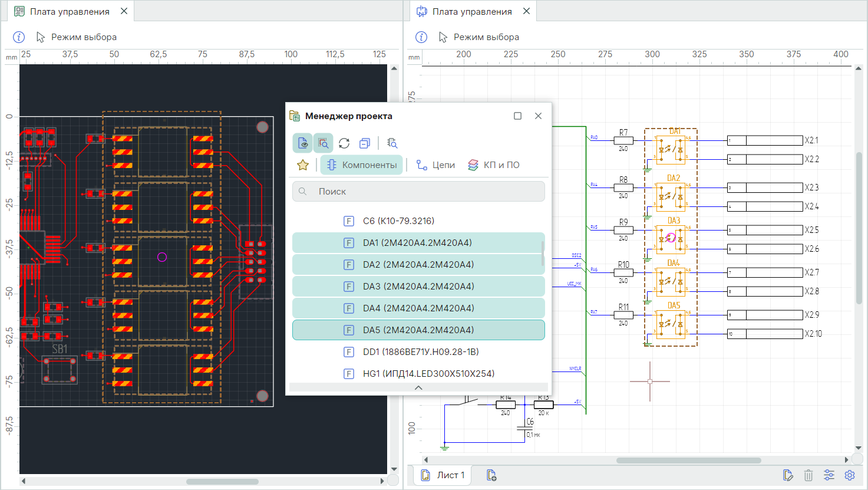Image resolution: width=868 pixels, height=490 pixels.
Task: Open sheet parameters sliders icon
Action: click(x=829, y=475)
